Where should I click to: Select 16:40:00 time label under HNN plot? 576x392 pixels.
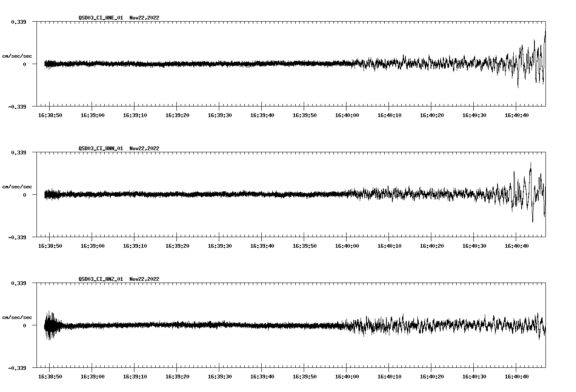click(x=347, y=246)
